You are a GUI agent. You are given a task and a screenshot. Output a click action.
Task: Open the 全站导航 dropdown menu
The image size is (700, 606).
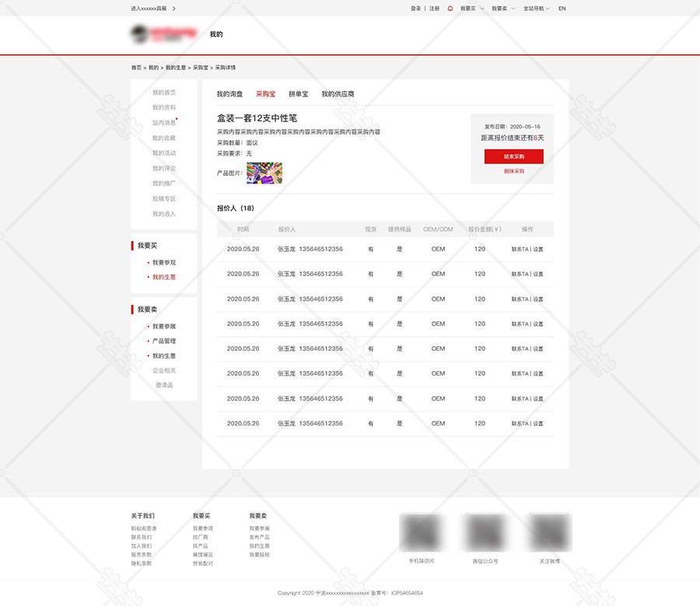point(536,9)
